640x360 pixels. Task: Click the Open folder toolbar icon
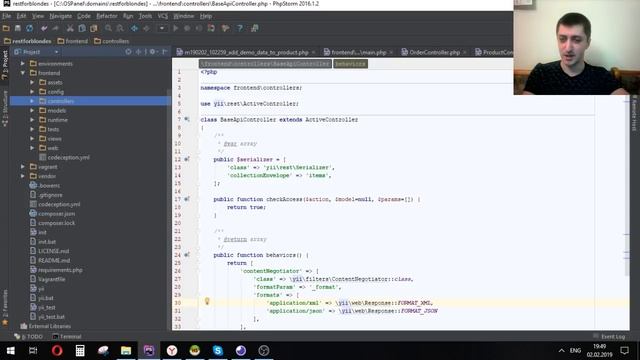(6, 28)
